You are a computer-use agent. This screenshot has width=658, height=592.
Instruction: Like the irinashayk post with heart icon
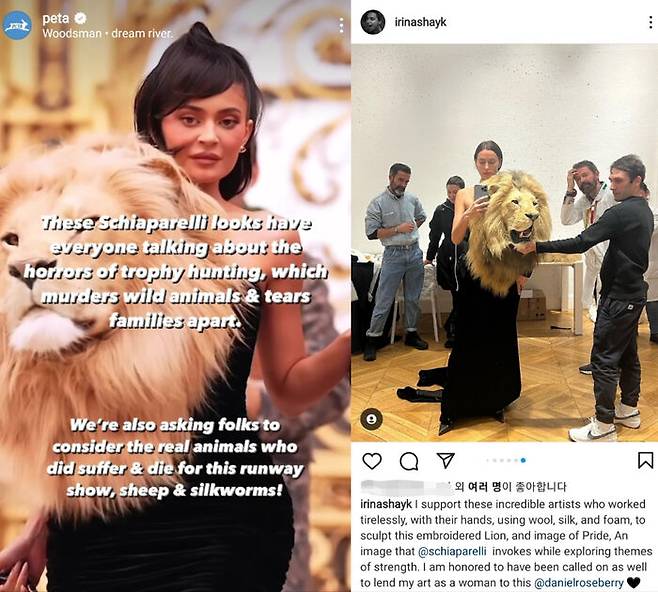click(372, 461)
